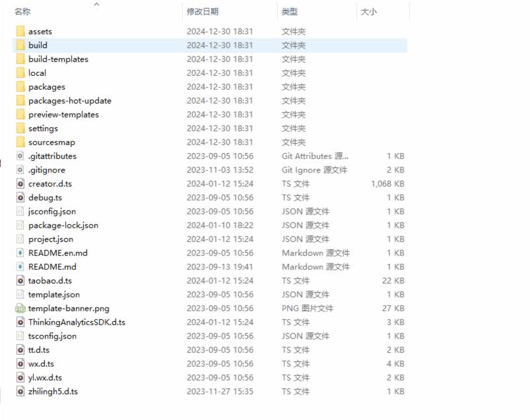Select the ThinkingAnalyticsSDK.d.ts file name

[x=77, y=322]
